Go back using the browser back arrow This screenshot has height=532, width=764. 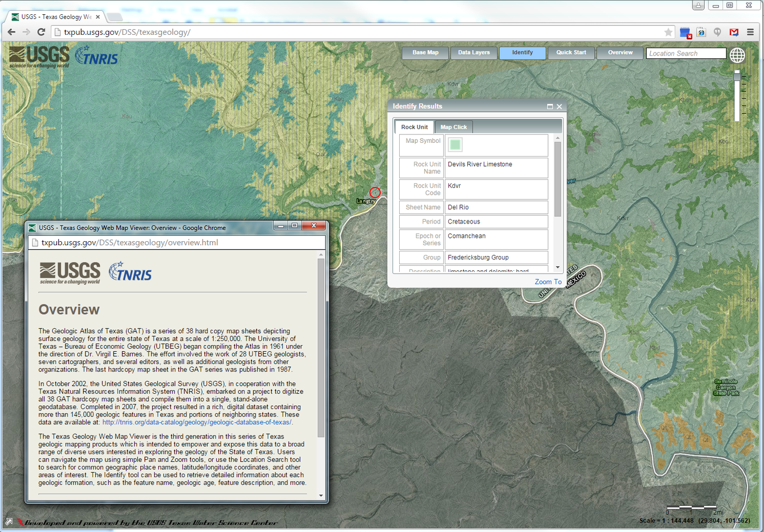pyautogui.click(x=11, y=32)
